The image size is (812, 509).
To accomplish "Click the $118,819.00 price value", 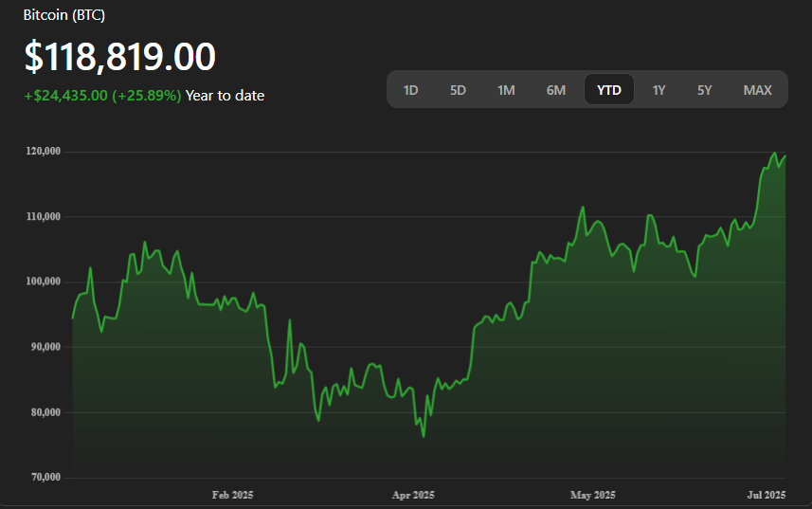I will (119, 56).
